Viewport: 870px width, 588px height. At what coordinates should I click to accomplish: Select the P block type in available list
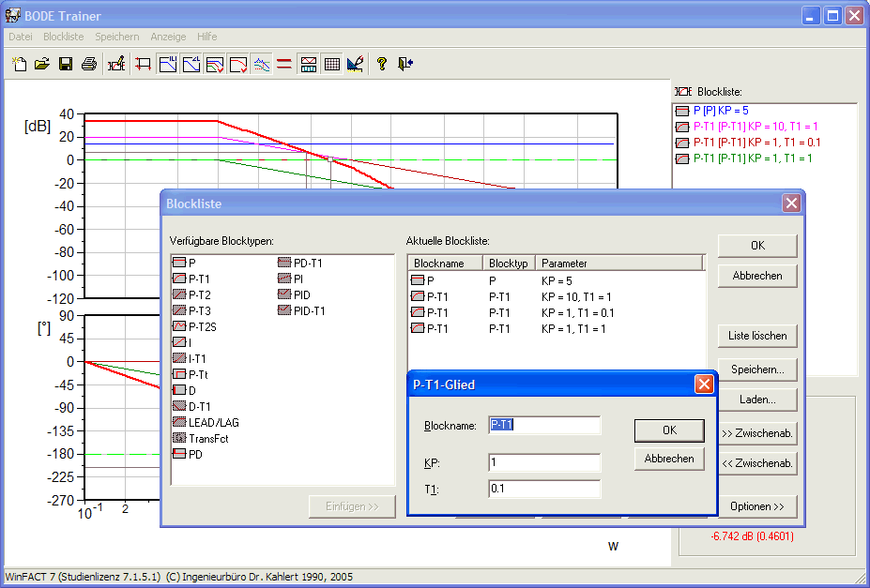(x=184, y=263)
